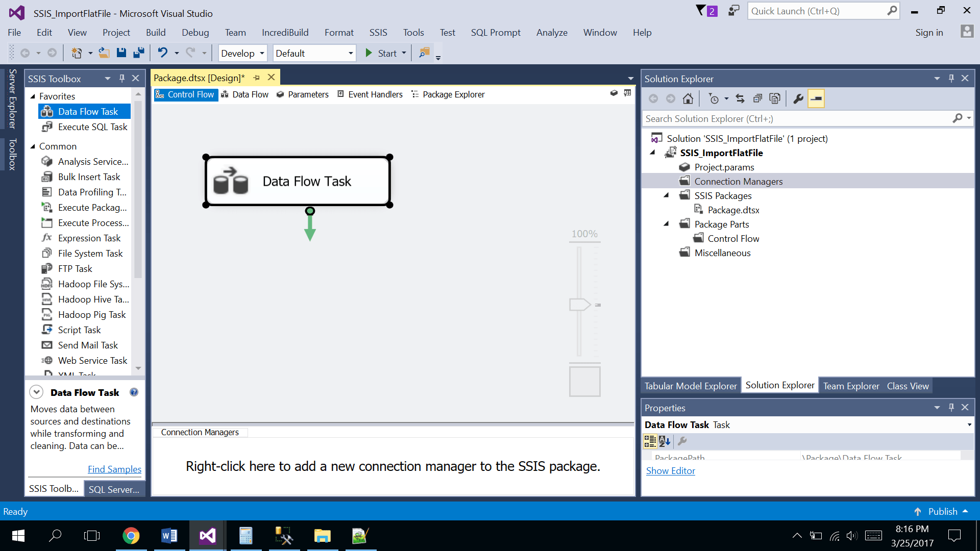The image size is (980, 551).
Task: Pick the FTP Task from Common tasks
Action: pos(75,268)
